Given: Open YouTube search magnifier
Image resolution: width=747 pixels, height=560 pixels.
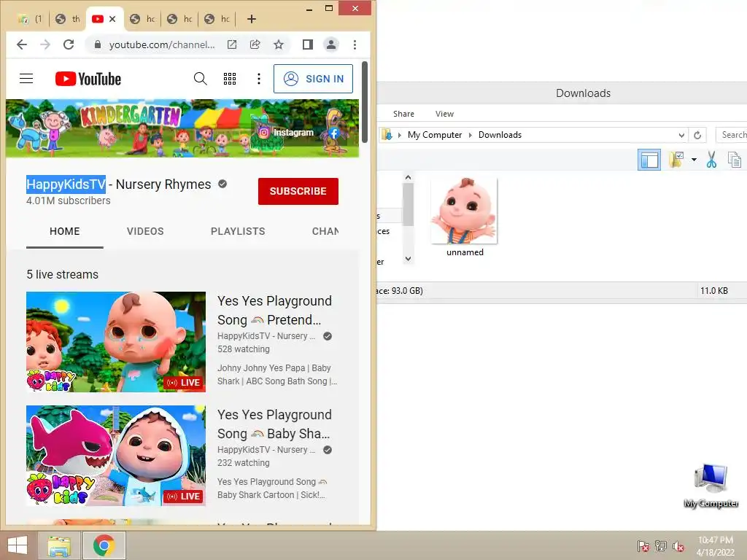Looking at the screenshot, I should 201,79.
